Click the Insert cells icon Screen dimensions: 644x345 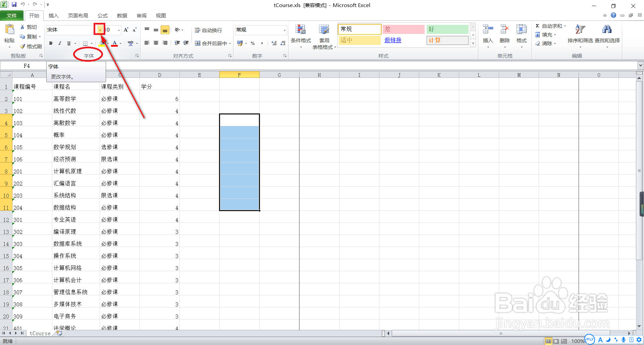[488, 30]
